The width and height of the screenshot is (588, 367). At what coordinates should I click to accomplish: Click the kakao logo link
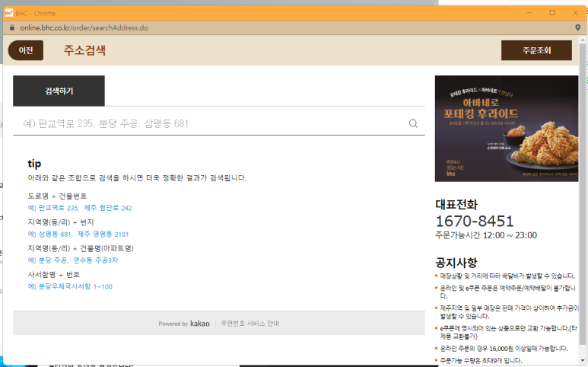coord(200,324)
